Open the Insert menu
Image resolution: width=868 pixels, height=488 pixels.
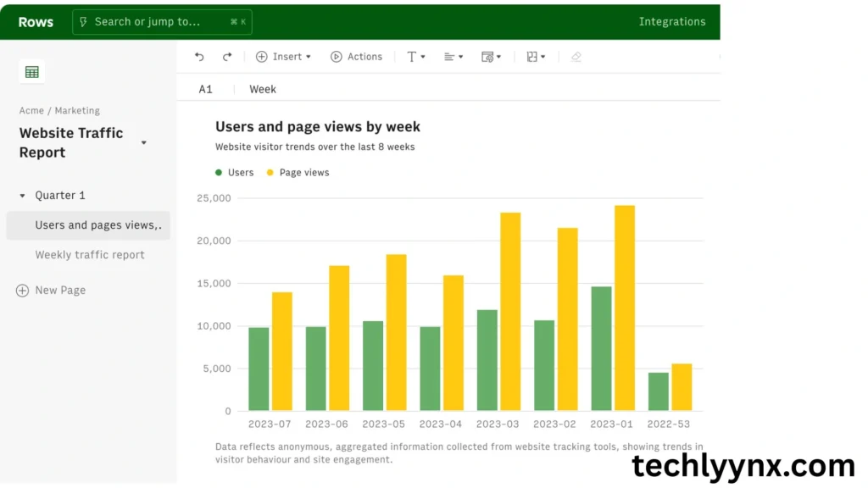pos(283,57)
